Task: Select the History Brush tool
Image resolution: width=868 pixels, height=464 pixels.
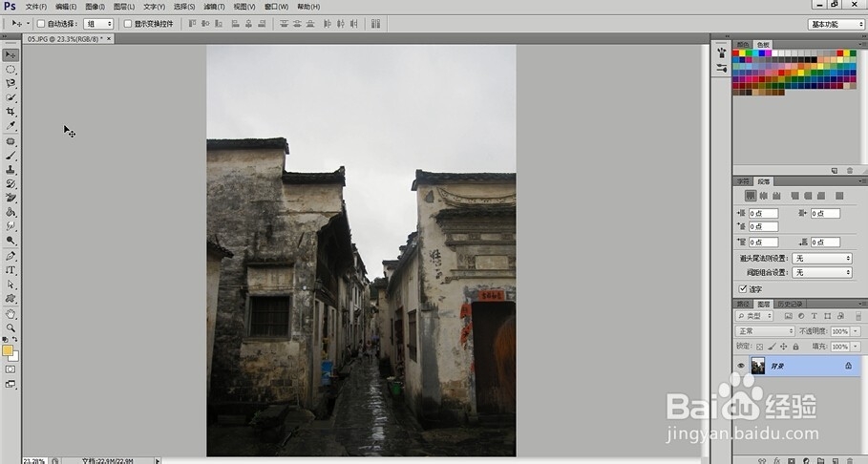Action: tap(11, 184)
